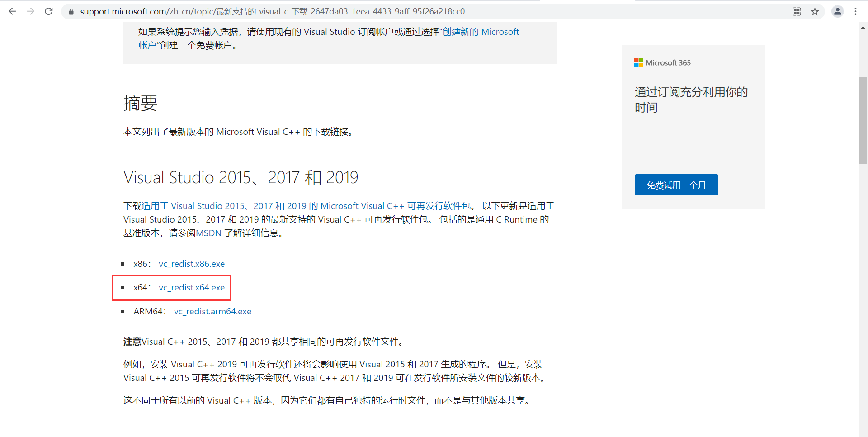Click the 'ARM64:' label

tap(150, 311)
